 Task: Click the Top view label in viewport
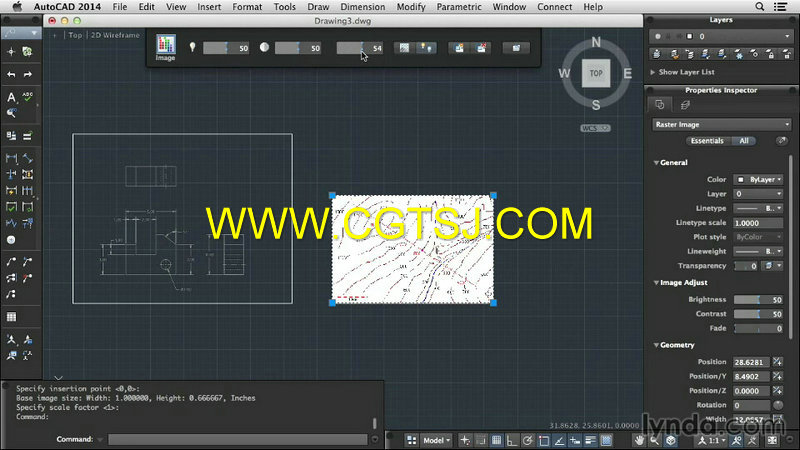coord(75,35)
